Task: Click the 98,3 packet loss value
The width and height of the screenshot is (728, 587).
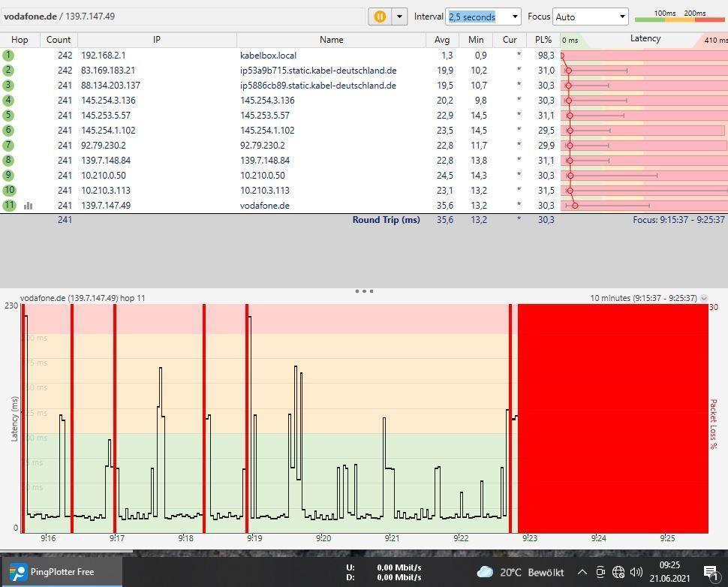Action: point(546,56)
